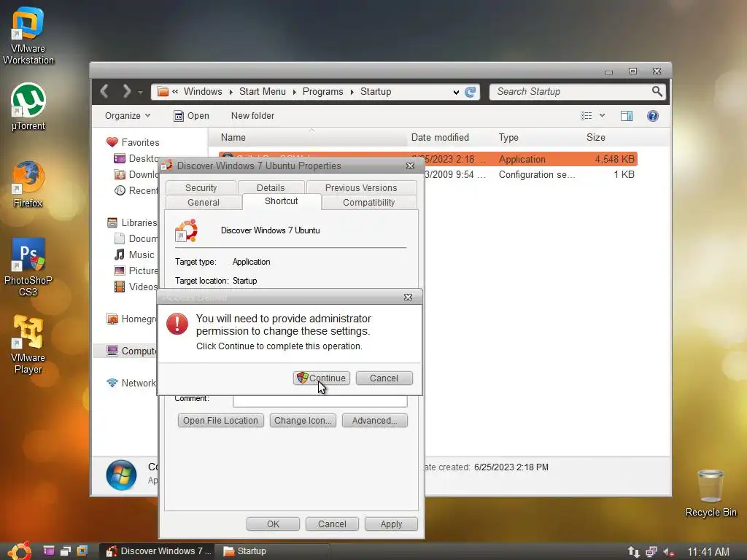This screenshot has height=560, width=747.
Task: Click Open in the Explorer toolbar
Action: [x=192, y=116]
